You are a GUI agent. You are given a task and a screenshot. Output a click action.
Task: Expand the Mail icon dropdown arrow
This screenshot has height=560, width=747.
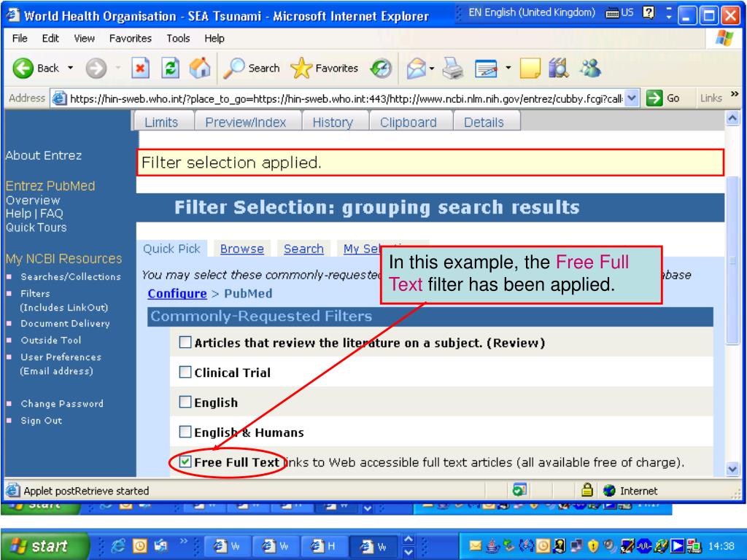(432, 68)
